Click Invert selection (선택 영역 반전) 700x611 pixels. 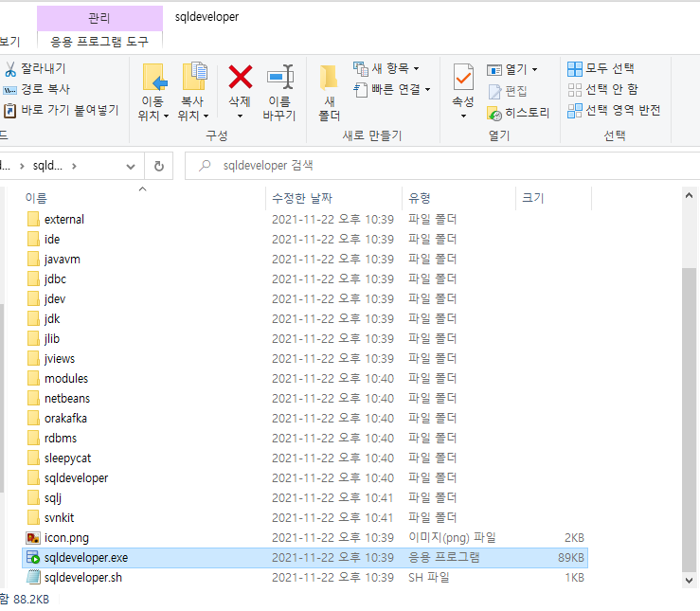click(614, 110)
